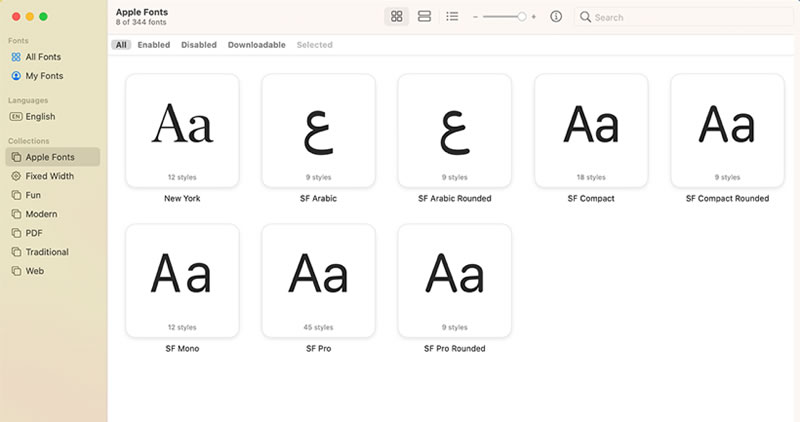Click the PDF collection icon
This screenshot has height=422, width=800.
pos(16,233)
